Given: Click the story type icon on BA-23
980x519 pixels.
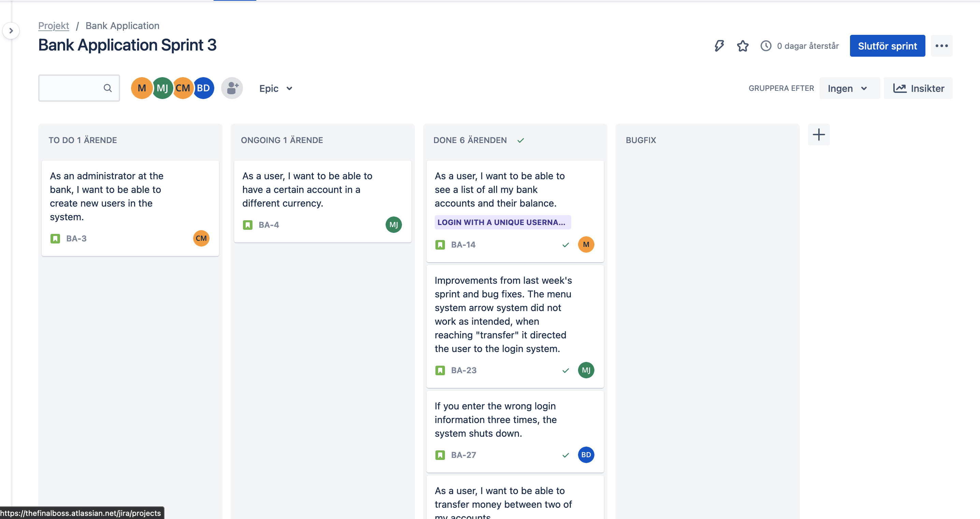Looking at the screenshot, I should coord(440,370).
